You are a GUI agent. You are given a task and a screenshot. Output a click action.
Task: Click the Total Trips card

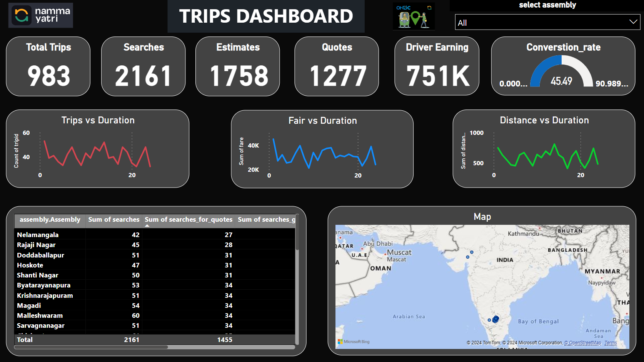pyautogui.click(x=48, y=66)
